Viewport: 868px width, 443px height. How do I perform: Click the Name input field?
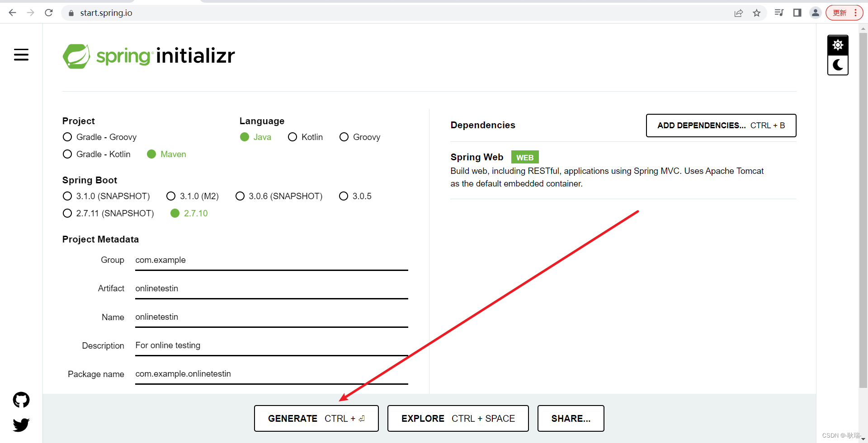tap(272, 317)
